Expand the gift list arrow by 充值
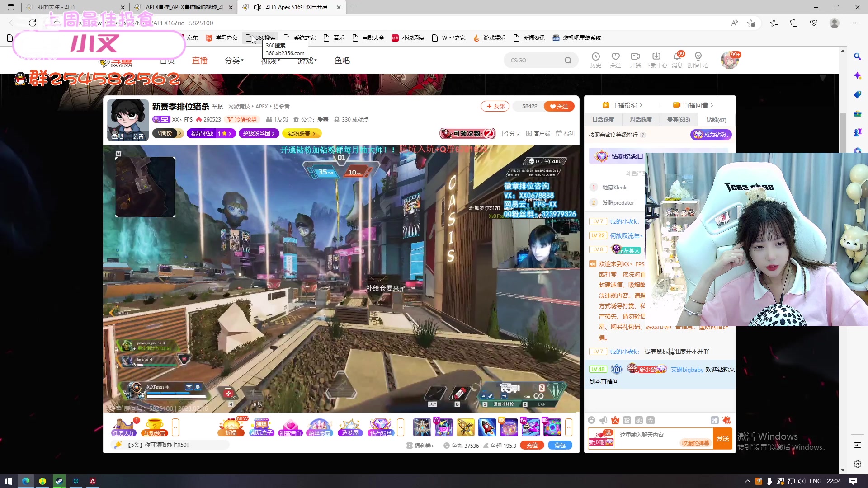 [569, 427]
